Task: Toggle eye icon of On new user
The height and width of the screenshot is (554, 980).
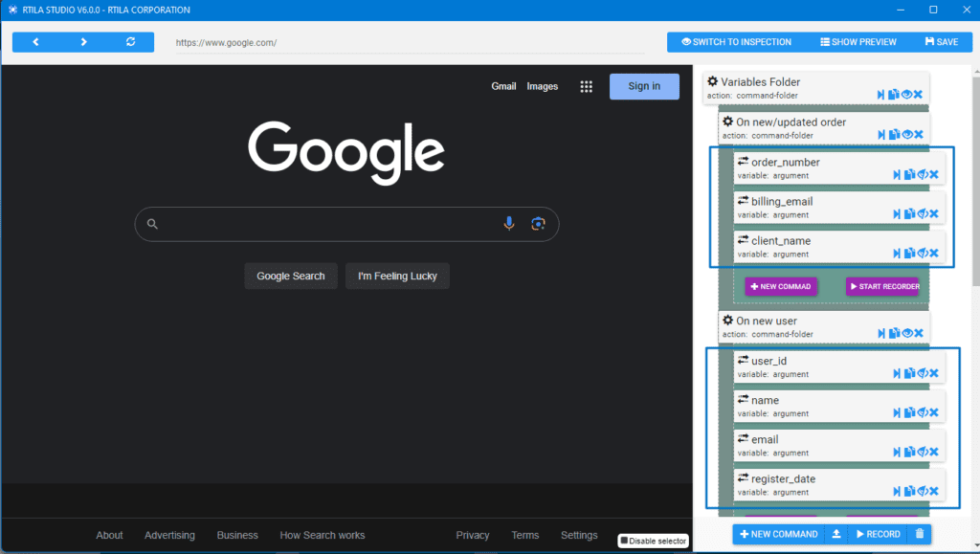Action: click(x=907, y=333)
